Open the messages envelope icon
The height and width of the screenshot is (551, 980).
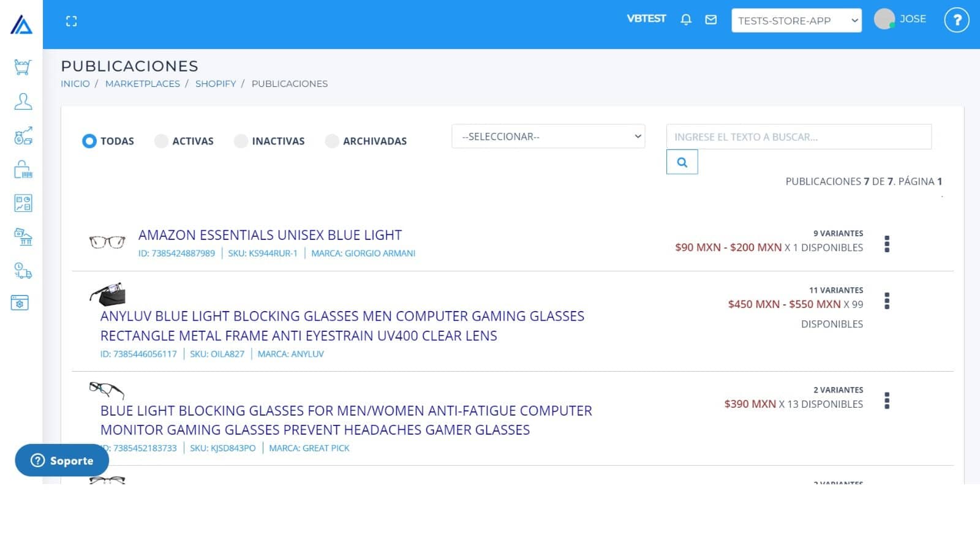pos(710,20)
